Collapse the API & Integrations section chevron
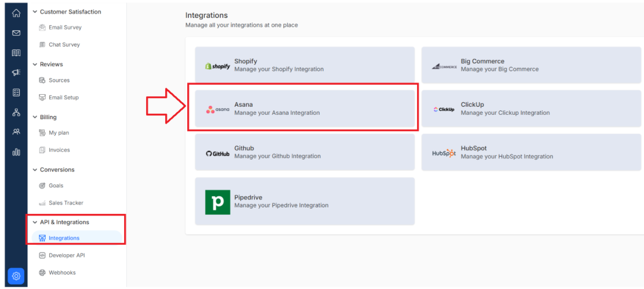This screenshot has height=289, width=644. [35, 222]
